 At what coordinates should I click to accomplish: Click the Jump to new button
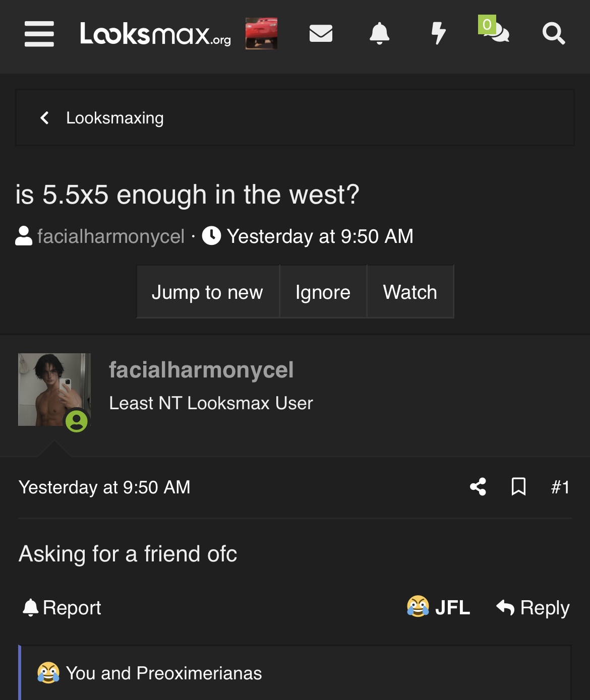(x=208, y=292)
